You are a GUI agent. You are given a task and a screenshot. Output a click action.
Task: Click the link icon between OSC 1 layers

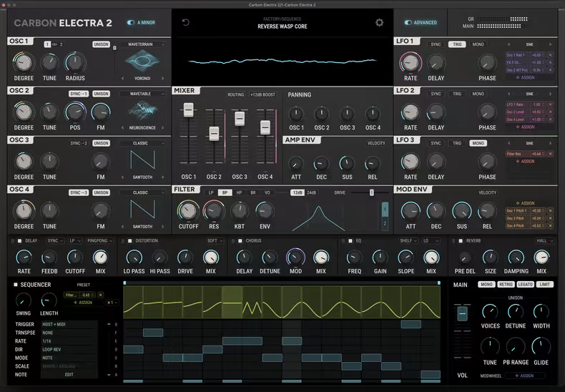pyautogui.click(x=54, y=44)
